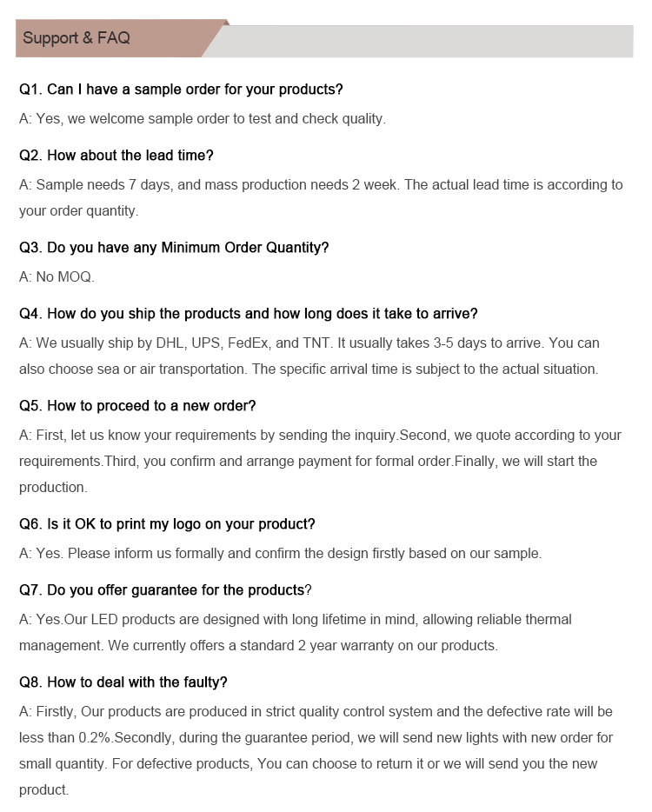Click the answer welcoming sample orders

click(x=203, y=119)
